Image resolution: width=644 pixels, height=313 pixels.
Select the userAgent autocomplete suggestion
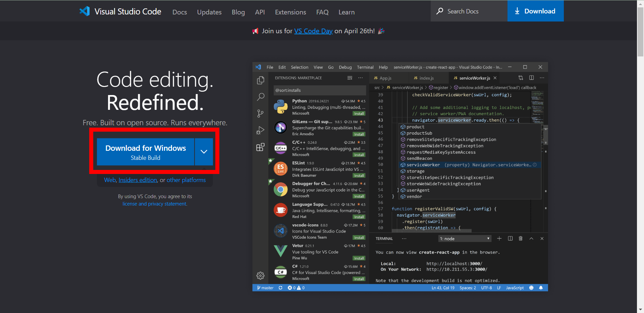point(469,190)
